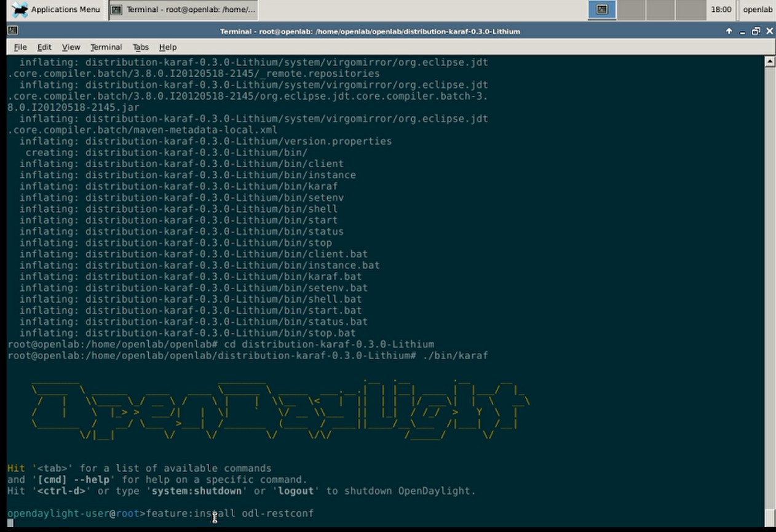
Task: Open the Edit menu
Action: pos(44,47)
